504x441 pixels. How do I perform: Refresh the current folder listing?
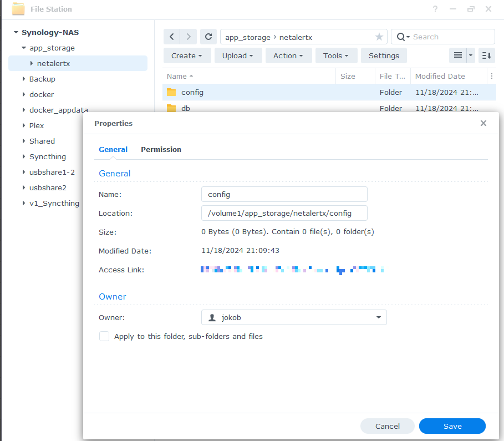[x=208, y=37]
